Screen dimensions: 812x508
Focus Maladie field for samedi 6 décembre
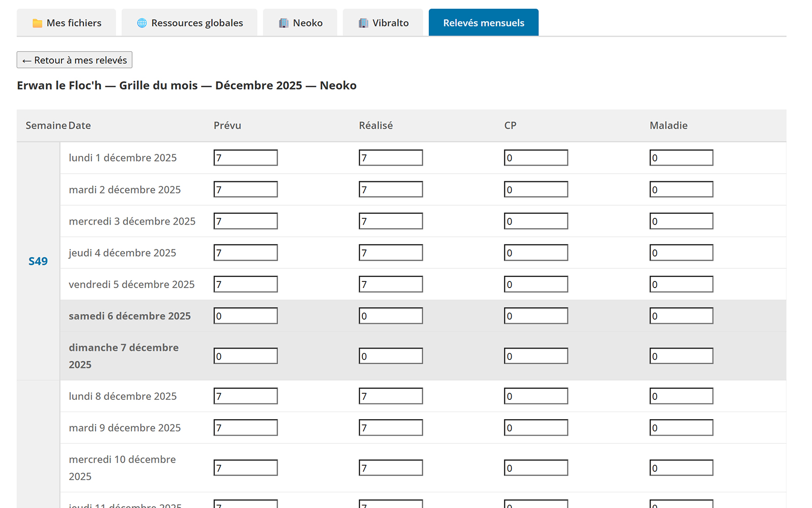pyautogui.click(x=682, y=315)
